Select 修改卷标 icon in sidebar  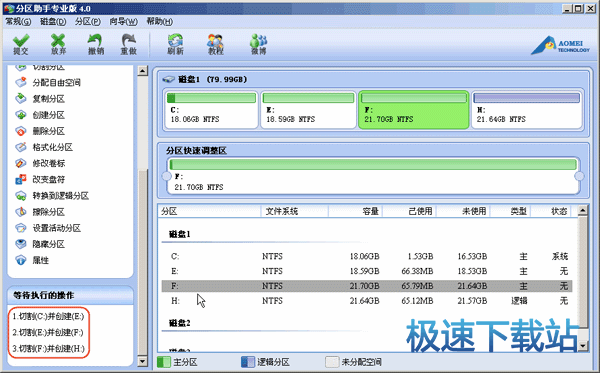pos(21,163)
